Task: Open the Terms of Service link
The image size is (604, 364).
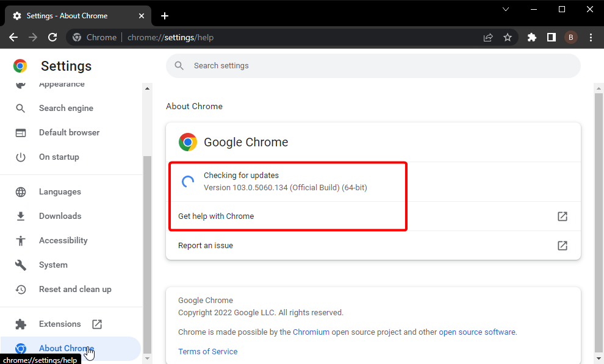Action: coord(207,352)
